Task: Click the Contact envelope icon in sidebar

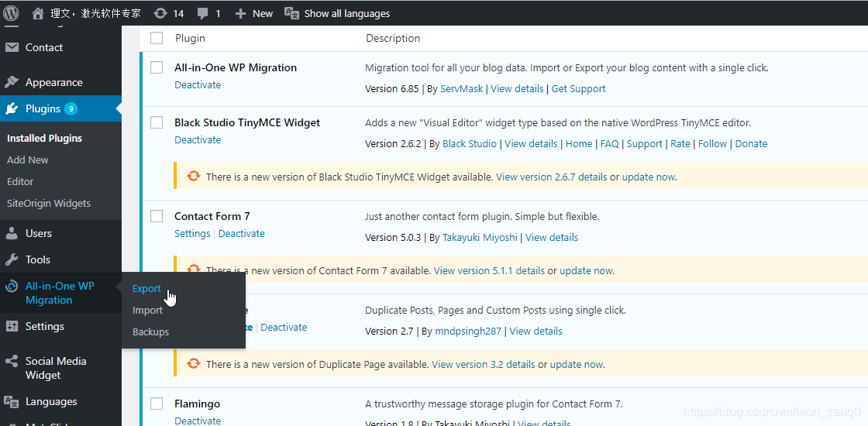Action: click(12, 47)
